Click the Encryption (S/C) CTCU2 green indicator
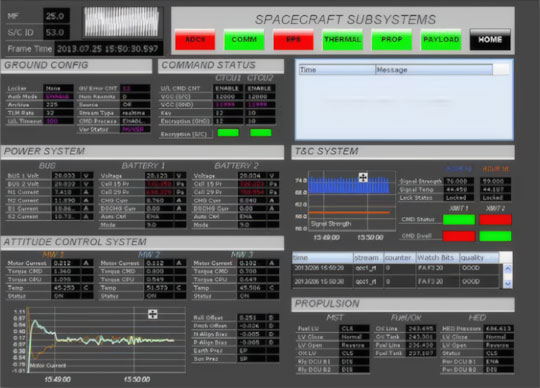This screenshot has height=388, width=540. pyautogui.click(x=260, y=133)
